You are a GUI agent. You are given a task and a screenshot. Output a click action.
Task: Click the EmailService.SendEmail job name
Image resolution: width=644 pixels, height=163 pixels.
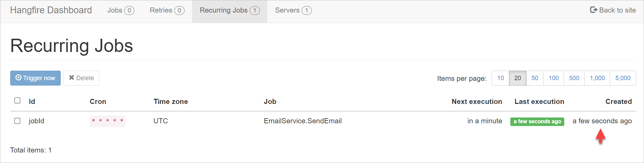(x=303, y=121)
